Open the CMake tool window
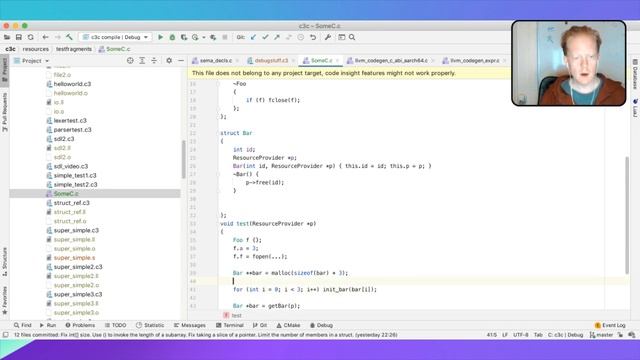The width and height of the screenshot is (640, 360). (288, 325)
